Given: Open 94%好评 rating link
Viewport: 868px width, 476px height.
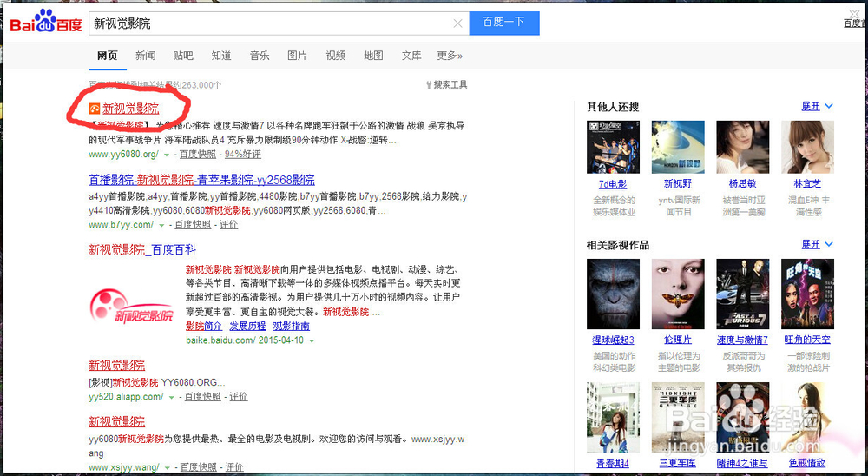Looking at the screenshot, I should (242, 154).
